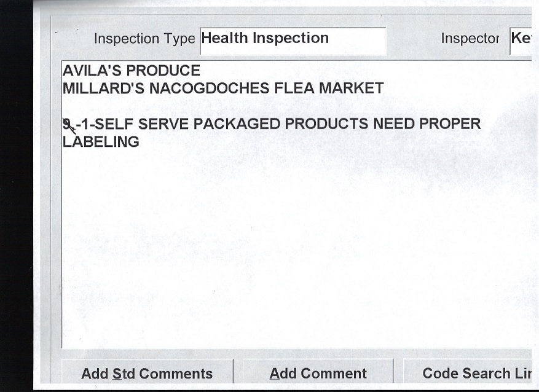This screenshot has width=539, height=392.
Task: Click the Inspection Type label
Action: tap(144, 39)
